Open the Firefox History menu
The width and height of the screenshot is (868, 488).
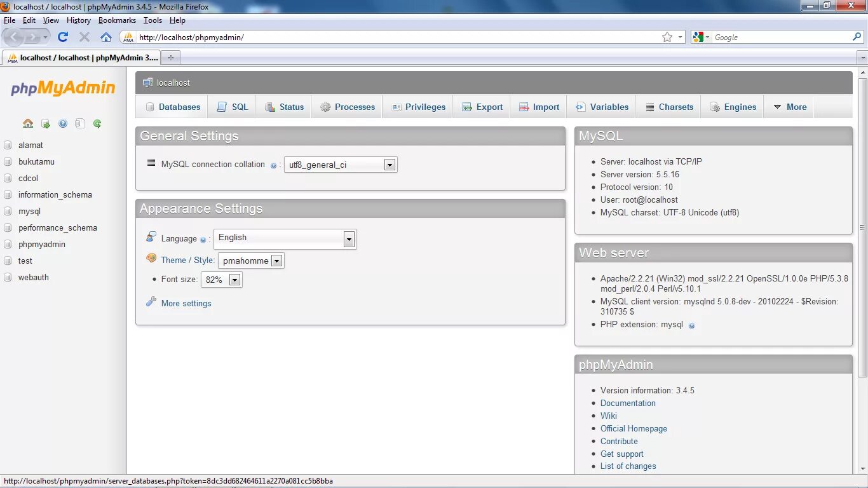click(x=79, y=20)
